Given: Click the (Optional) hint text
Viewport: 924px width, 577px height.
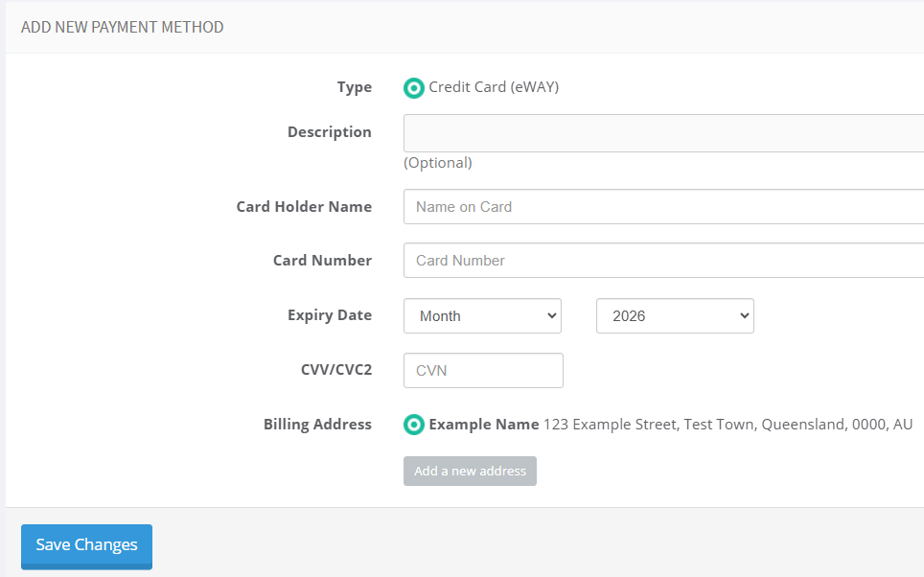Looking at the screenshot, I should pos(438,163).
